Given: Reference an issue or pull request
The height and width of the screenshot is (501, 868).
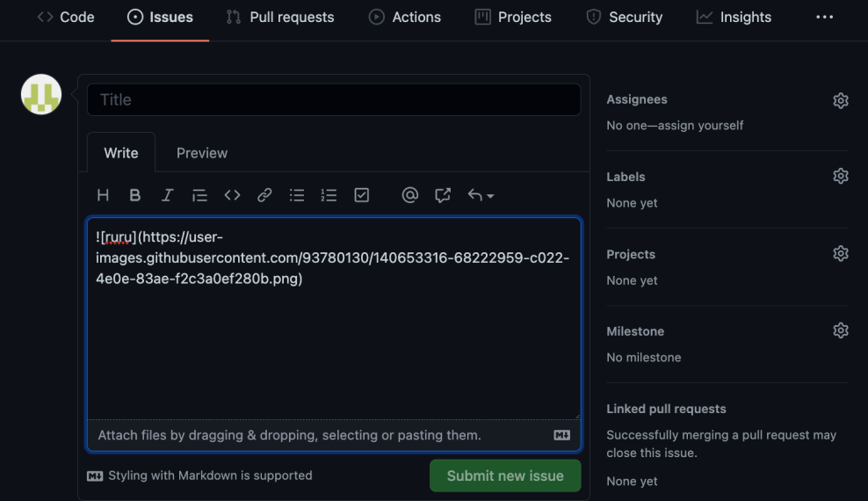Looking at the screenshot, I should click(x=442, y=195).
